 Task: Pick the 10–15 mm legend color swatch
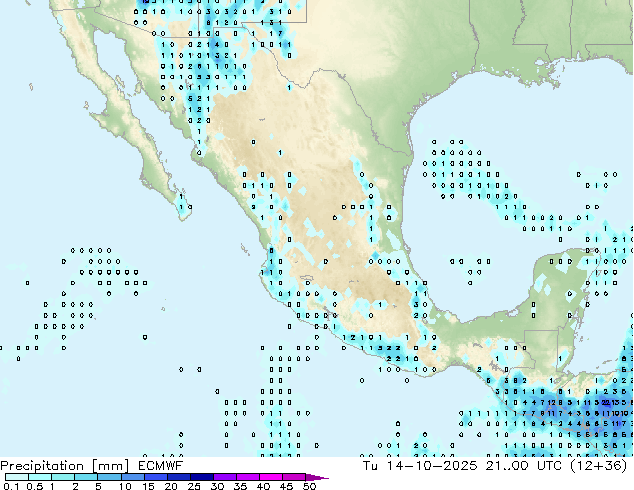(132, 477)
